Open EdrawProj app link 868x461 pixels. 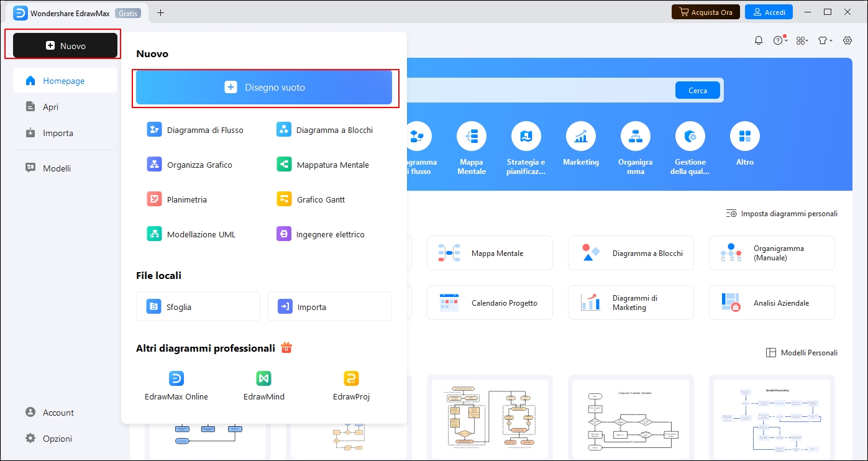pos(352,386)
